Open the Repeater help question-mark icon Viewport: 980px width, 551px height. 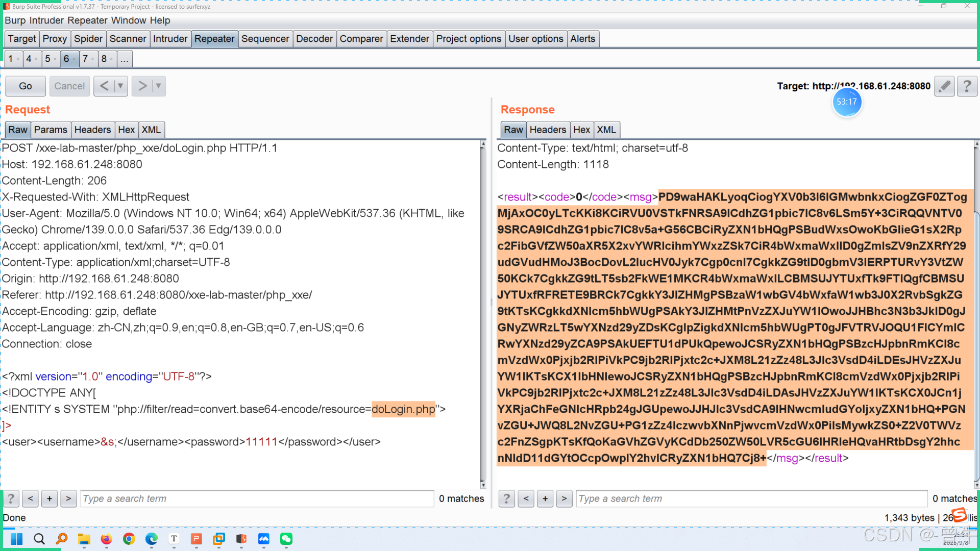coord(967,86)
